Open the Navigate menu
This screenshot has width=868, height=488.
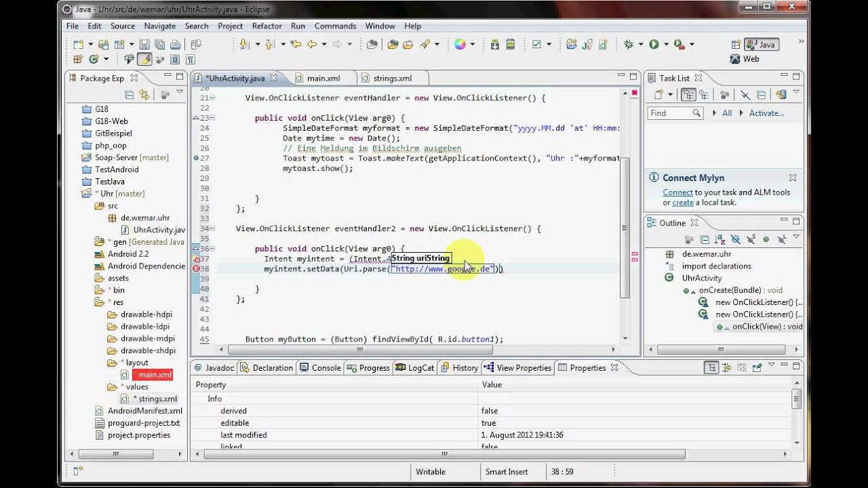[159, 26]
